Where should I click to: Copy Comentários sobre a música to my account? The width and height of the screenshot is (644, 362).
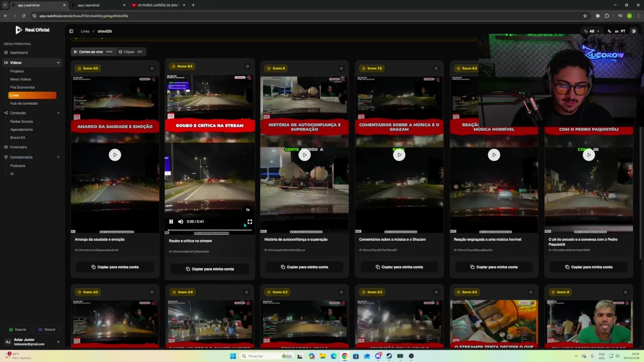click(399, 267)
